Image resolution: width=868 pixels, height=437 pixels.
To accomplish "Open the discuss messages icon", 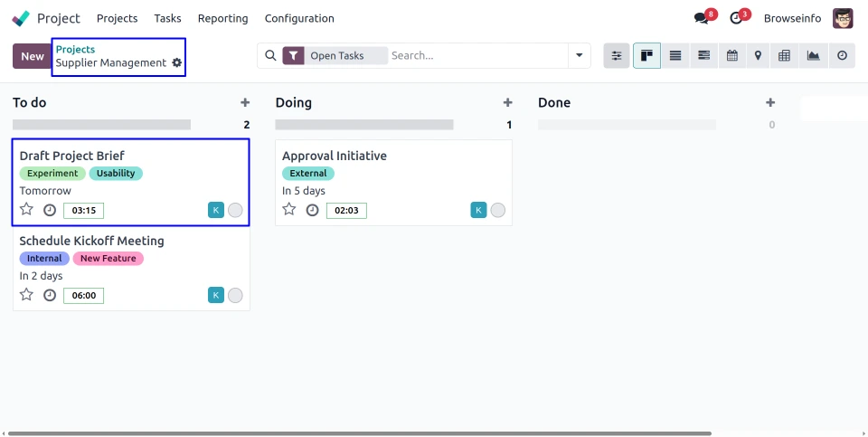I will pos(701,18).
